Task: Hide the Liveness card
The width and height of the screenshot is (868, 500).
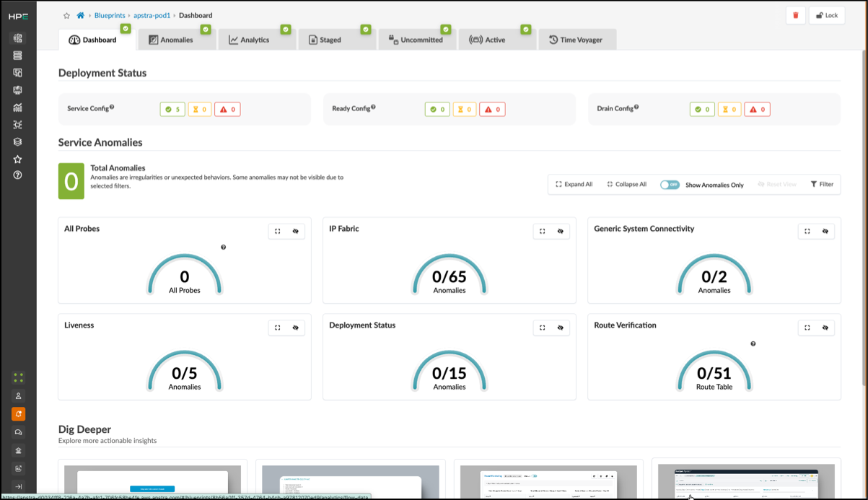Action: click(296, 328)
